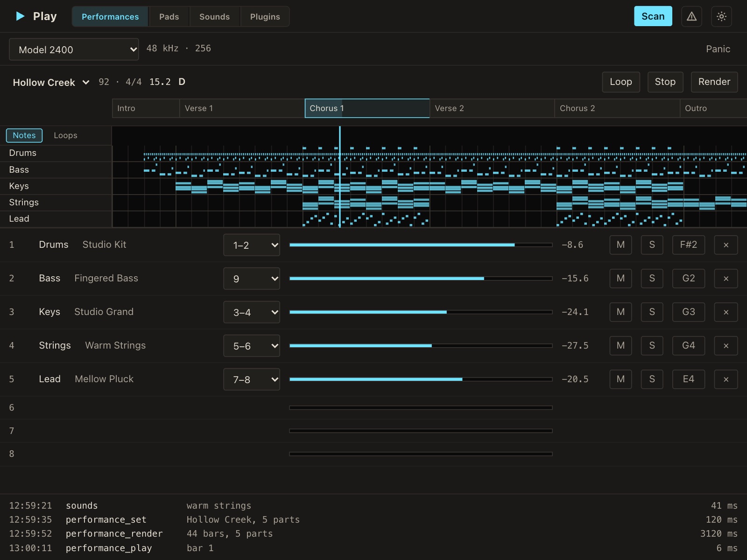Toggle the brightness theme icon
Viewport: 747px width, 560px height.
point(721,16)
